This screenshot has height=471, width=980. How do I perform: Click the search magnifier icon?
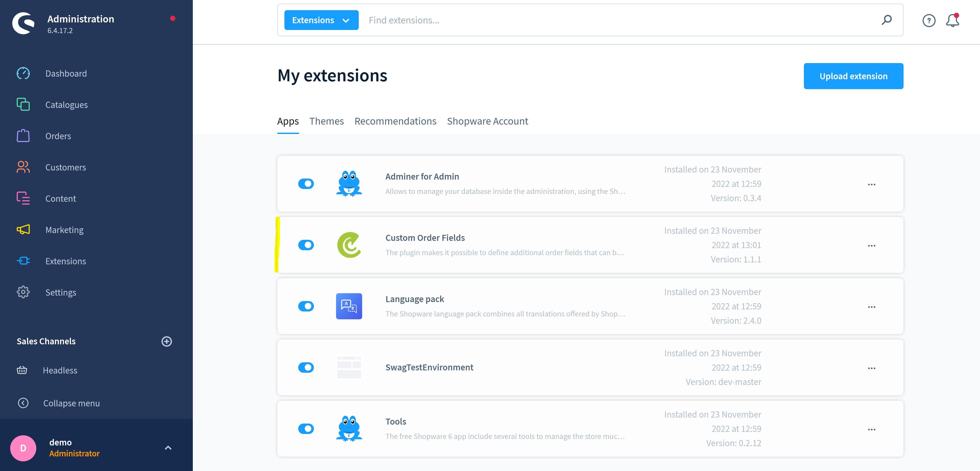[886, 20]
